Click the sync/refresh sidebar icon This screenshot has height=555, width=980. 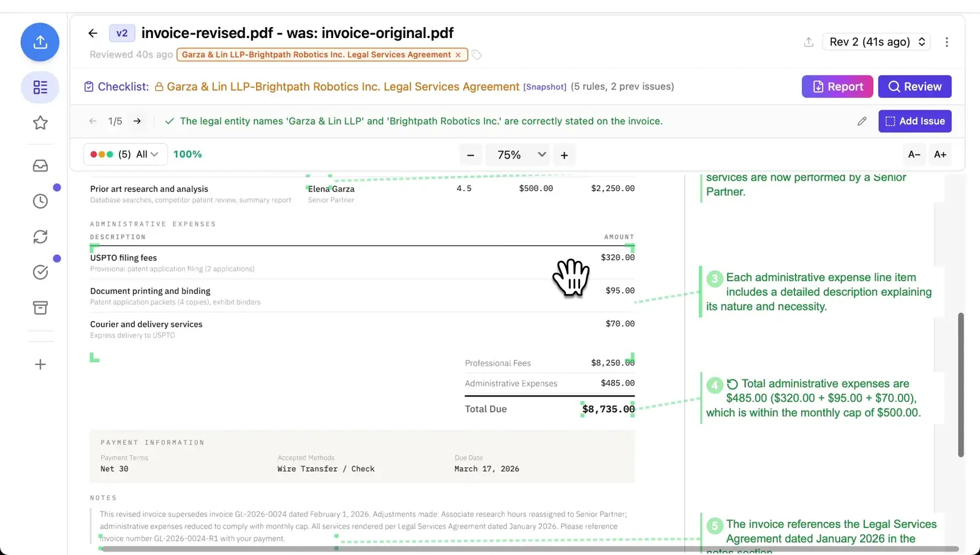click(x=40, y=236)
